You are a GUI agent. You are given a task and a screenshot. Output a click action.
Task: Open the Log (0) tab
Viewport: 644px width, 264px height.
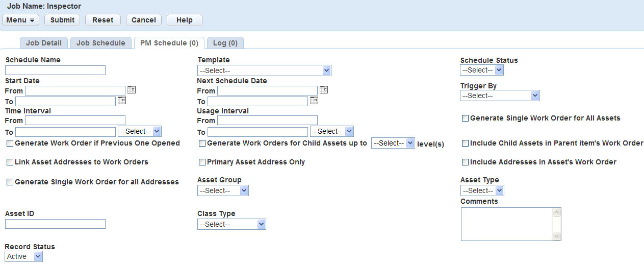point(225,43)
